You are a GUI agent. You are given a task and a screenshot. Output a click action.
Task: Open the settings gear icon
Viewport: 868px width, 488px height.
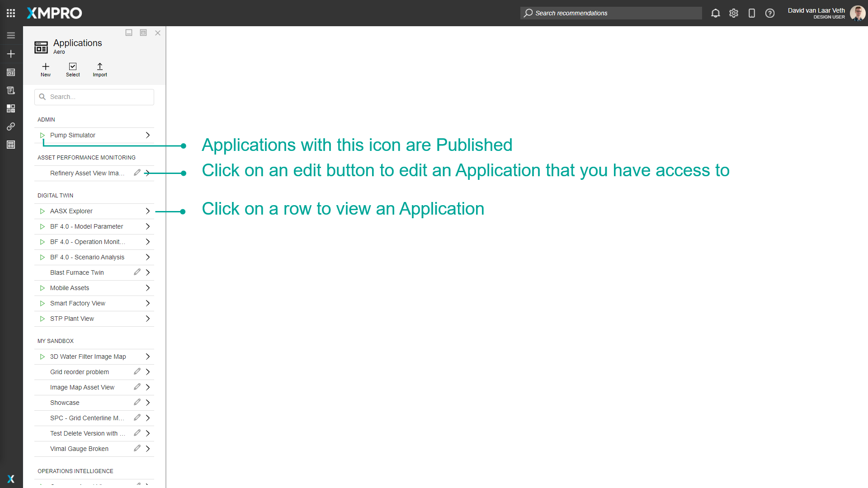[734, 13]
